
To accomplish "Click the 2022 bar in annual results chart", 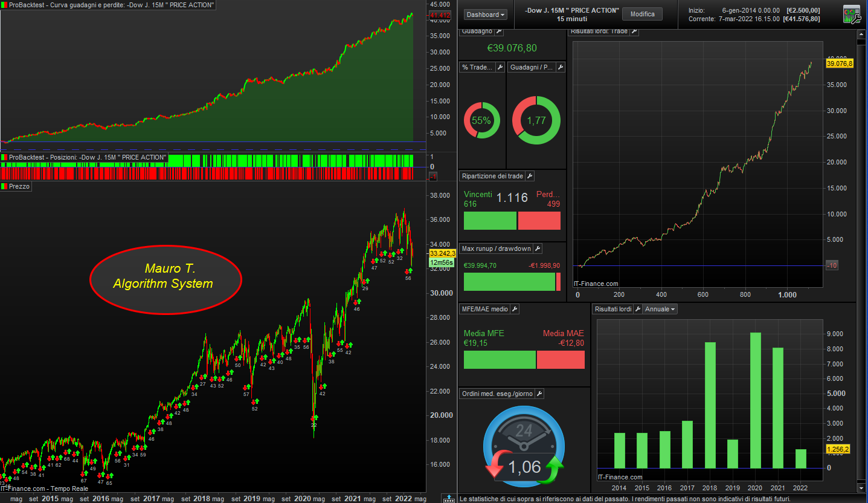I will pos(801,458).
